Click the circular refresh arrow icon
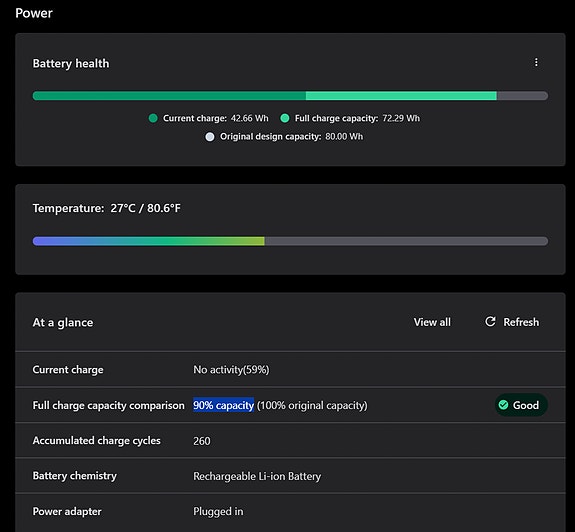This screenshot has height=532, width=575. pyautogui.click(x=490, y=322)
